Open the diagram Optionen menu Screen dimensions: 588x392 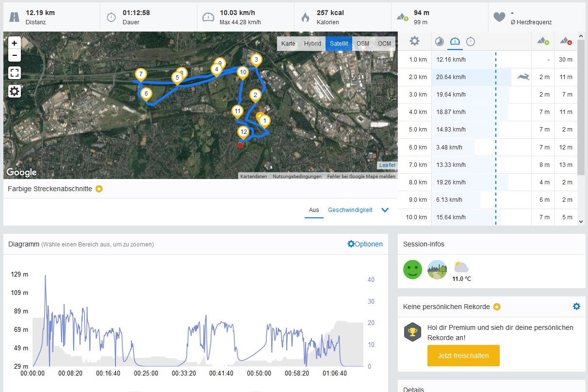tap(365, 244)
